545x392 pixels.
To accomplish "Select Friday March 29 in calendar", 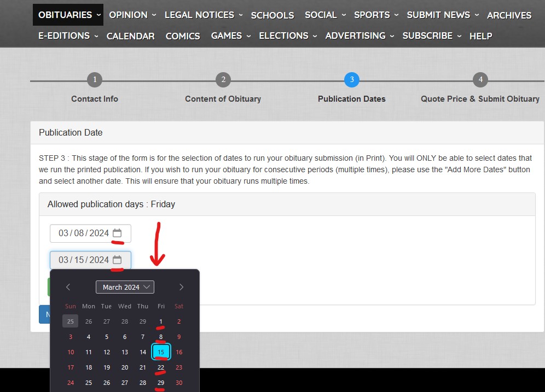I will point(161,383).
